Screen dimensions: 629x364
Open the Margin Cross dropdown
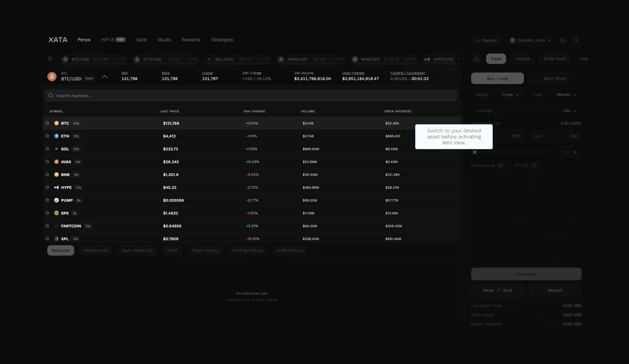(x=510, y=95)
